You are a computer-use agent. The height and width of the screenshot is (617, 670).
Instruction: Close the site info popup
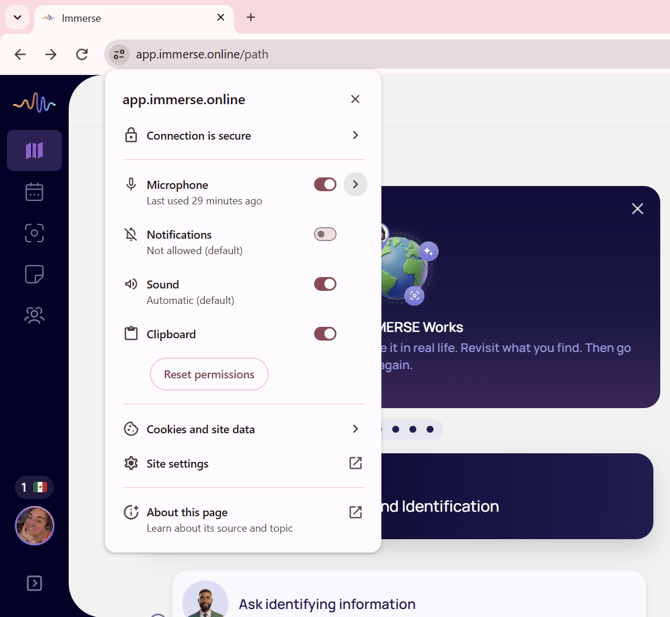coord(355,99)
